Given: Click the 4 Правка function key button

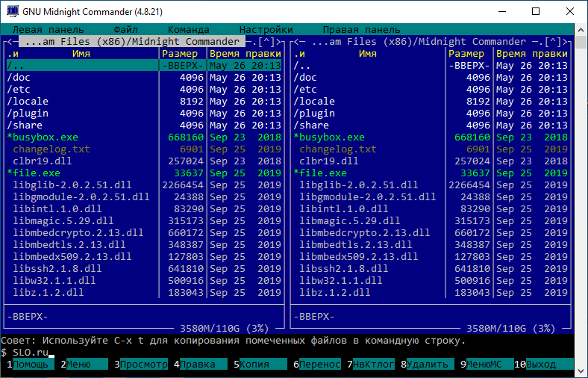Looking at the screenshot, I should (200, 364).
